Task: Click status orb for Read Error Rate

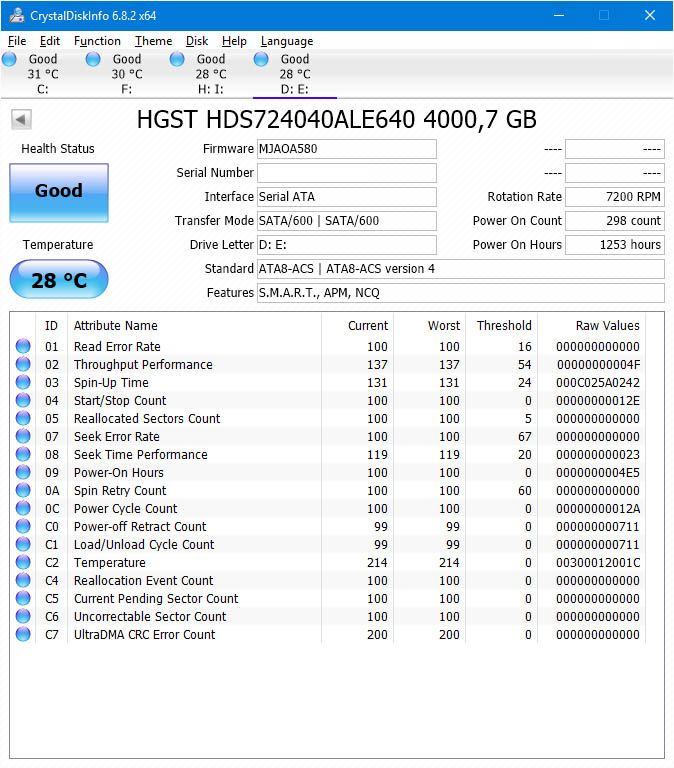Action: (23, 346)
